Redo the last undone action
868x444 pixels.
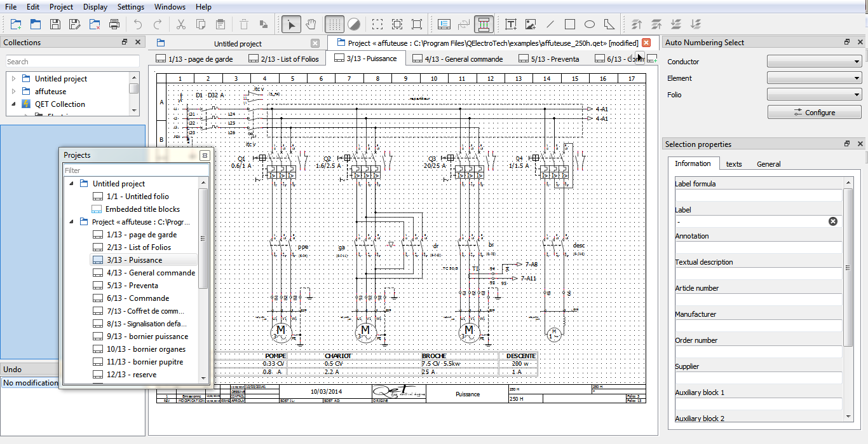click(158, 25)
